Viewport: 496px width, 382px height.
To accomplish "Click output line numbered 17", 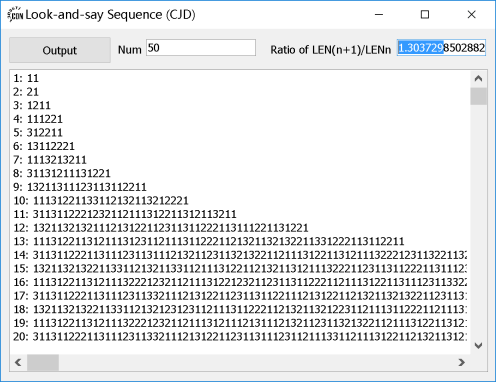I will [240, 296].
